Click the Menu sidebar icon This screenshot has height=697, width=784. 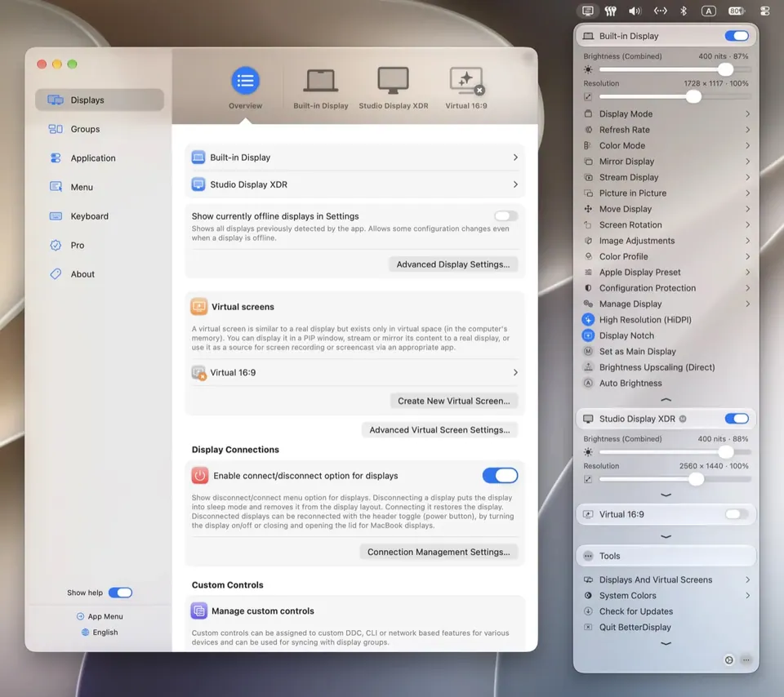56,187
